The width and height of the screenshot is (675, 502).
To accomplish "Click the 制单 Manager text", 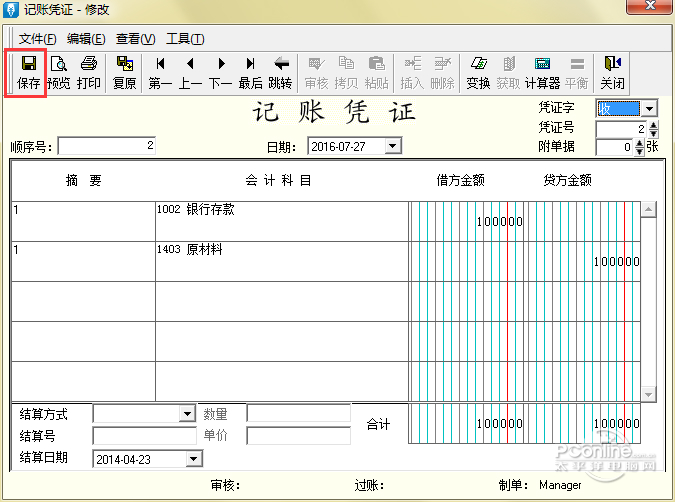I will pyautogui.click(x=560, y=485).
